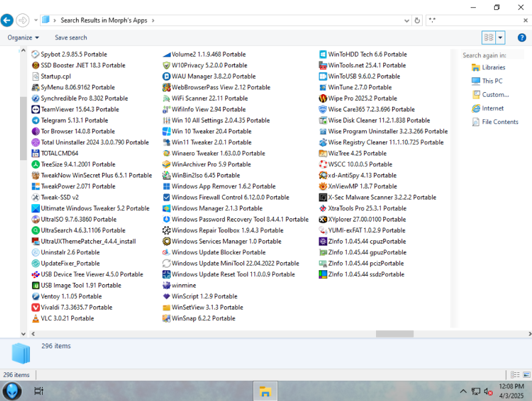
Task: Click Save search
Action: [71, 37]
